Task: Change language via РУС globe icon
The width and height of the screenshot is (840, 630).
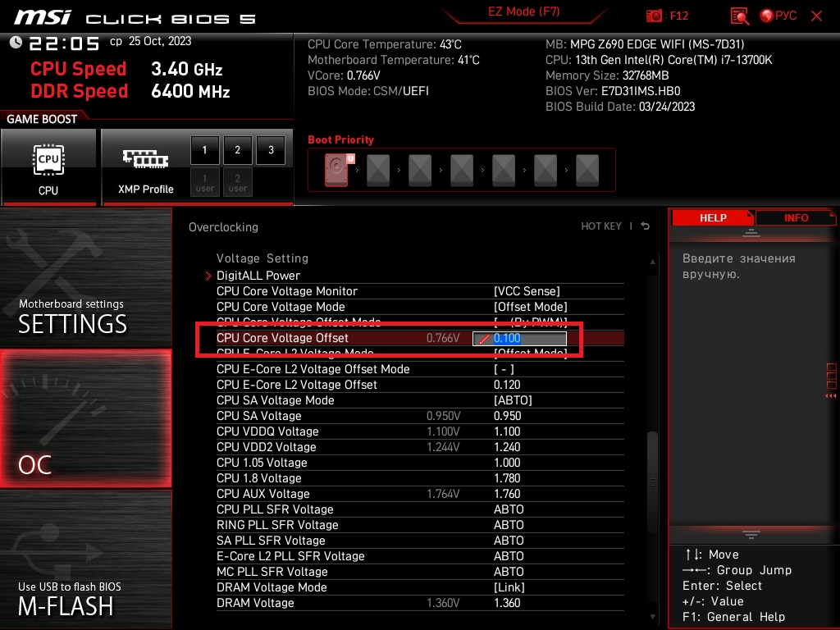Action: [x=778, y=16]
